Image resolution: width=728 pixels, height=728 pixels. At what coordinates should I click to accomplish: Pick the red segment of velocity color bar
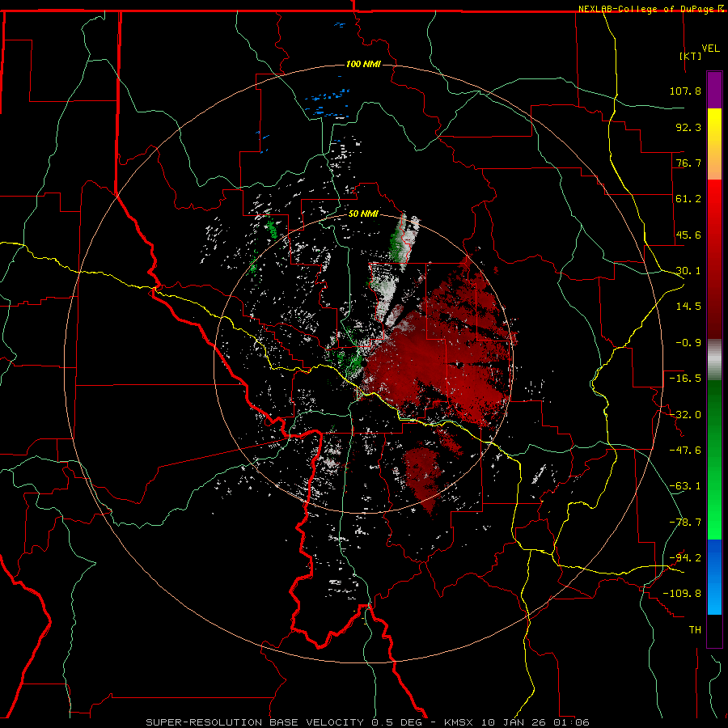coord(714,259)
